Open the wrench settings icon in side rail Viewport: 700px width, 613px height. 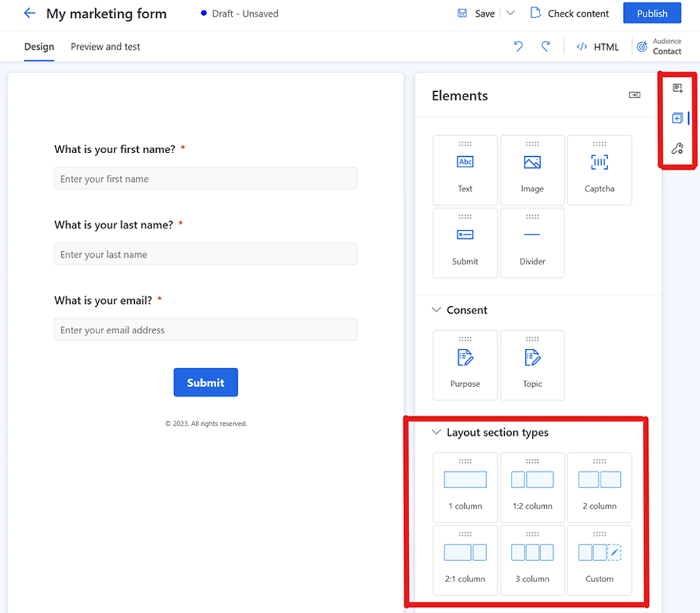(x=677, y=149)
